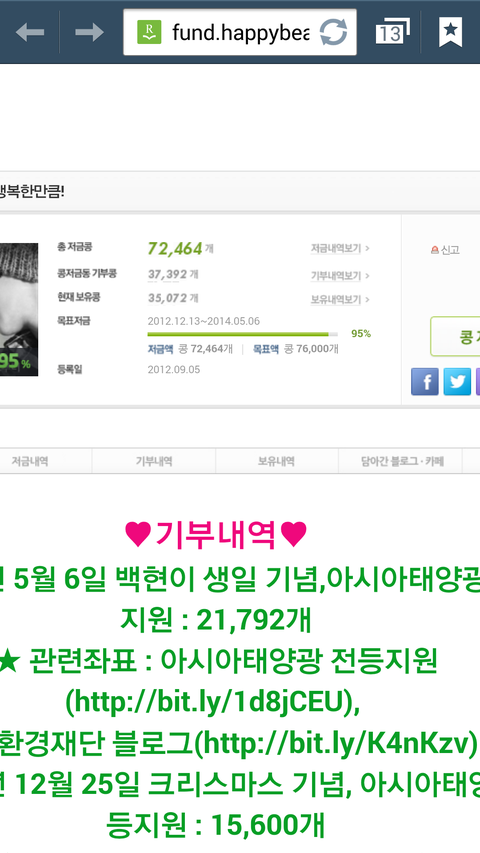The height and width of the screenshot is (853, 480).
Task: Click the green-bordered 콩 button
Action: click(x=456, y=337)
